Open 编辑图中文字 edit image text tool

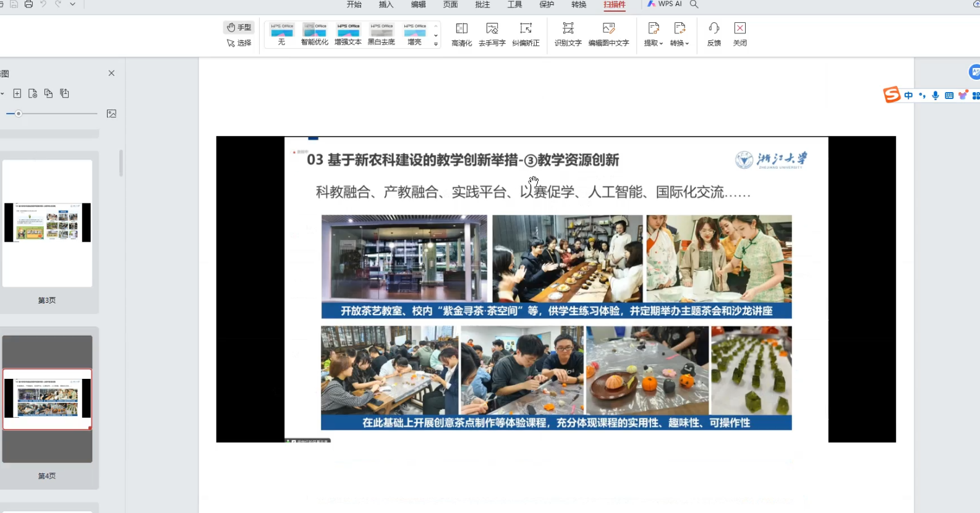point(608,34)
